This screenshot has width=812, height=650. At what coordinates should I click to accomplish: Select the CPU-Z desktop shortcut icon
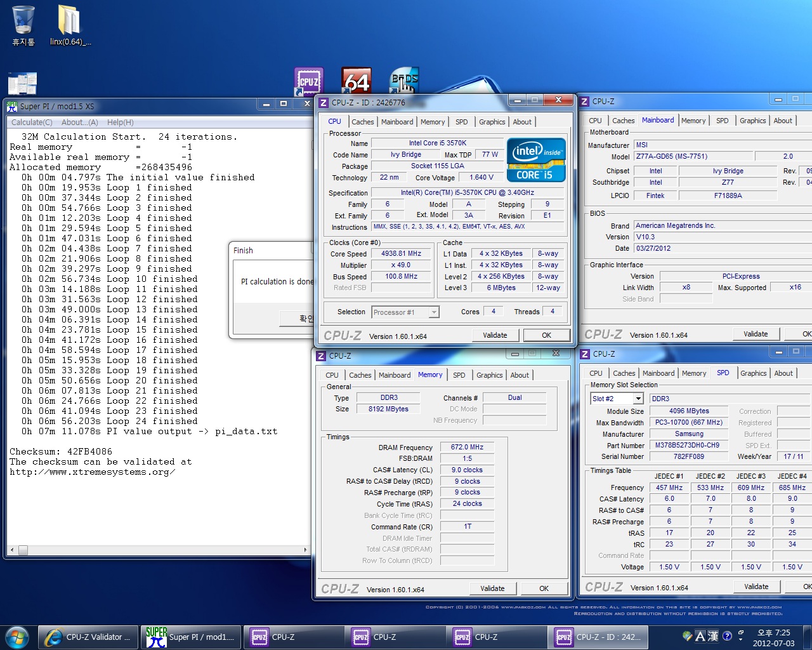tap(309, 81)
